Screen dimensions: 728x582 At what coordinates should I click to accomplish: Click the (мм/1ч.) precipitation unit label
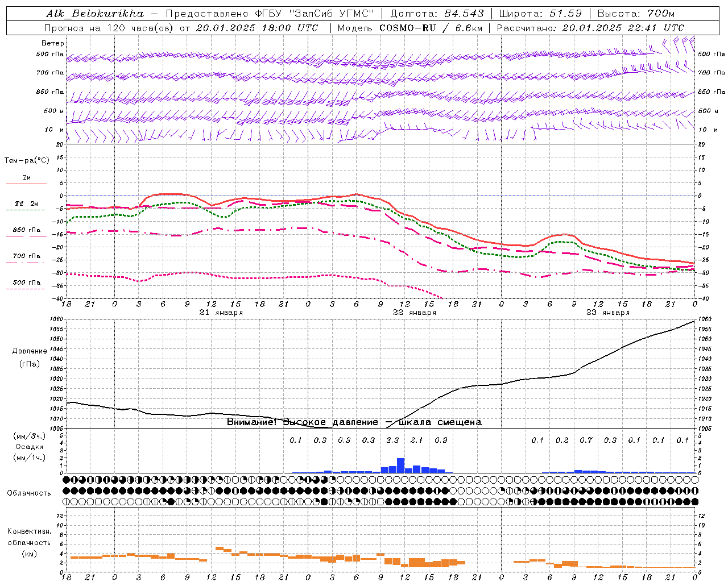pyautogui.click(x=30, y=458)
